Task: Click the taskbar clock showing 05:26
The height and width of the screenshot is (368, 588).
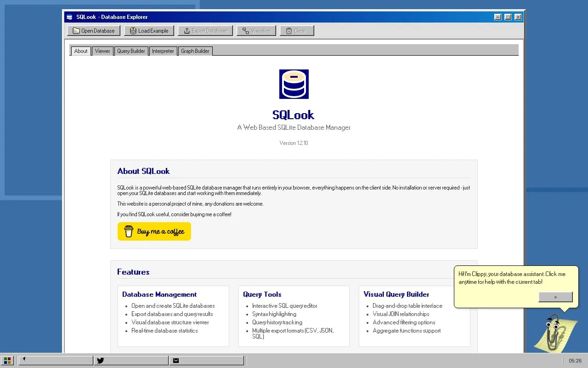Action: (x=575, y=361)
